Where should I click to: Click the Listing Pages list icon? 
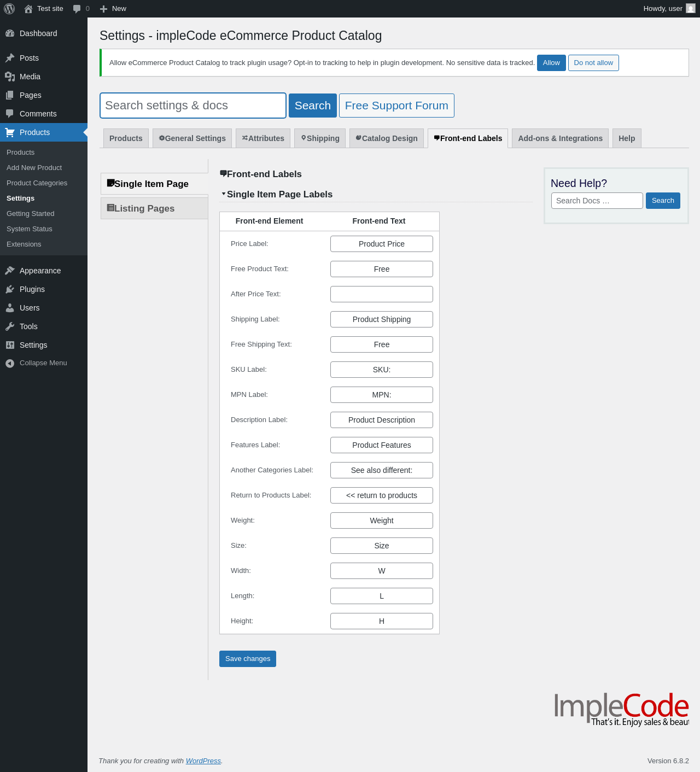pyautogui.click(x=110, y=207)
